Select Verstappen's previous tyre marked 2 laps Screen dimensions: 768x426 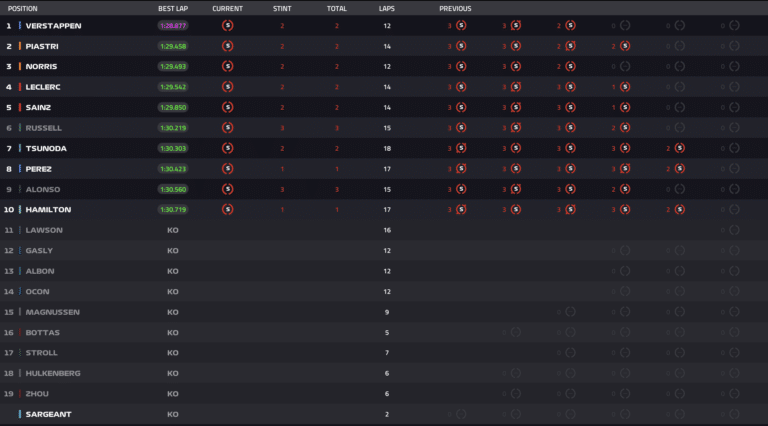pos(570,25)
